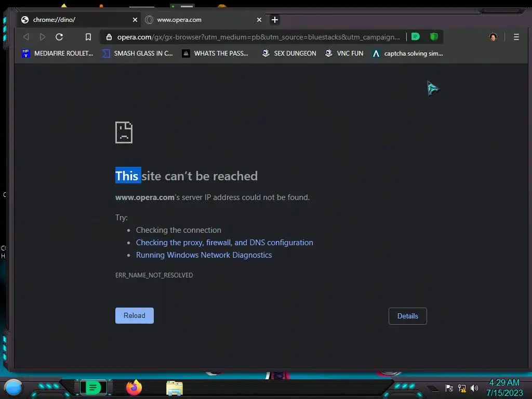Open Checking the proxy, firewall, DNS link
The height and width of the screenshot is (399, 532).
[x=224, y=243]
